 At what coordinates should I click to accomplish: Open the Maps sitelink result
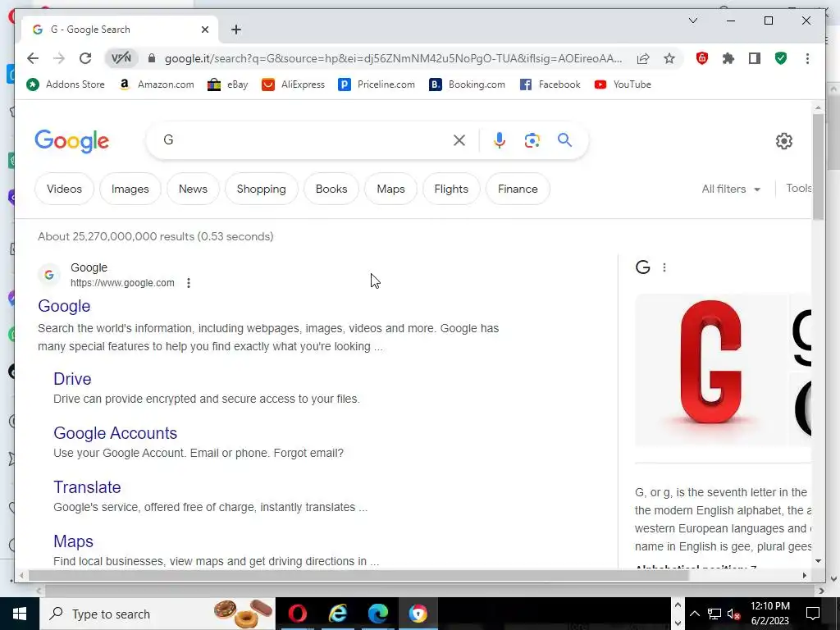73,541
